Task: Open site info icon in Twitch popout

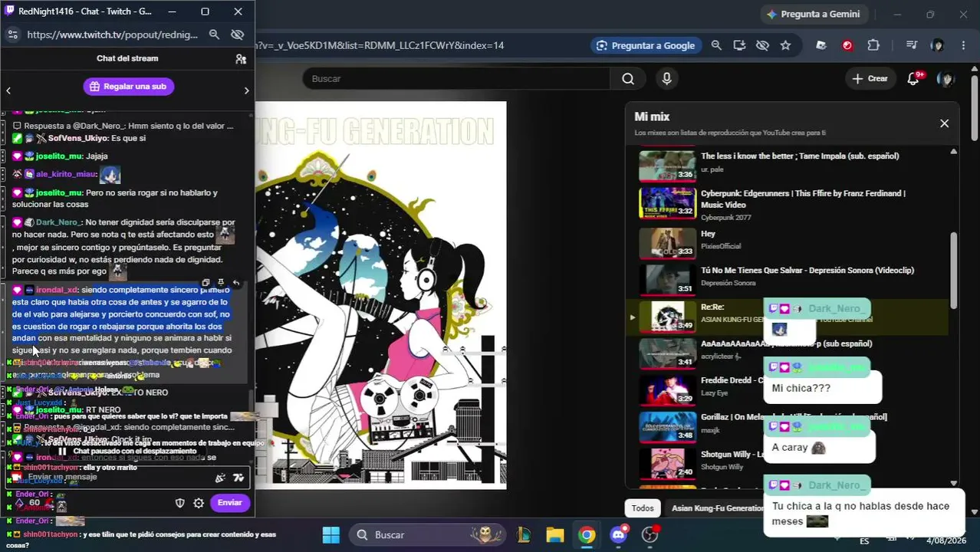Action: [x=12, y=34]
